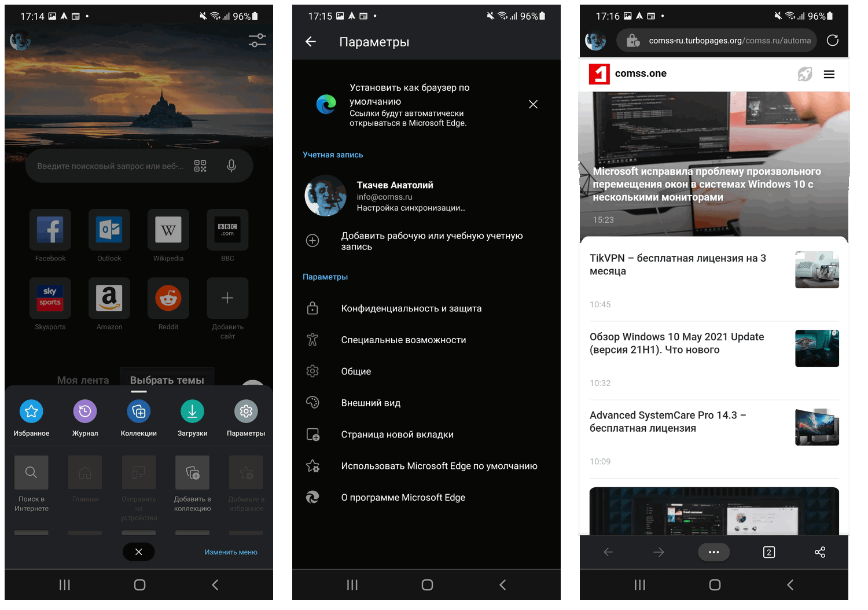The height and width of the screenshot is (610, 868).
Task: Open the Facebook shortcut tile
Action: click(50, 230)
